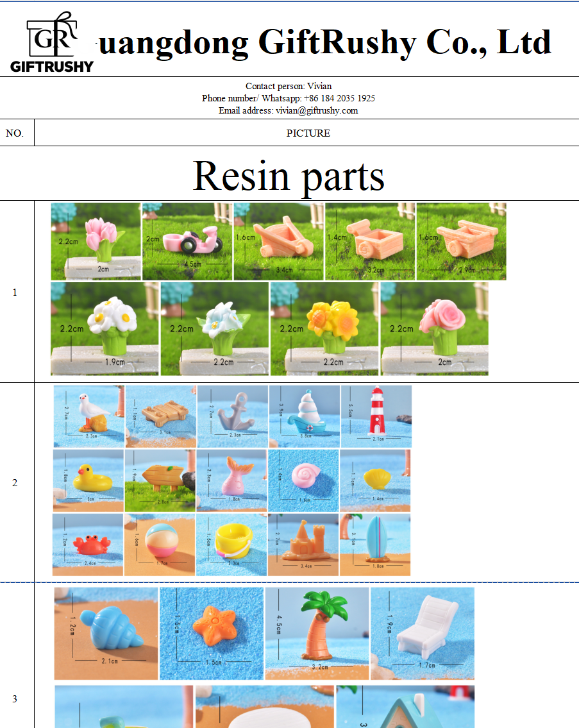Click the sand castle picture
Image resolution: width=579 pixels, height=728 pixels.
[x=303, y=545]
